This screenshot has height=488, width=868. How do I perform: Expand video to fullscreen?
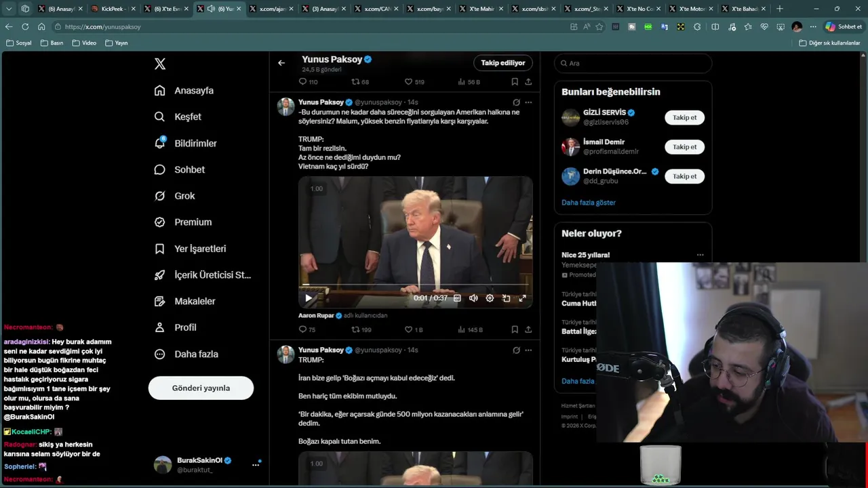click(522, 298)
